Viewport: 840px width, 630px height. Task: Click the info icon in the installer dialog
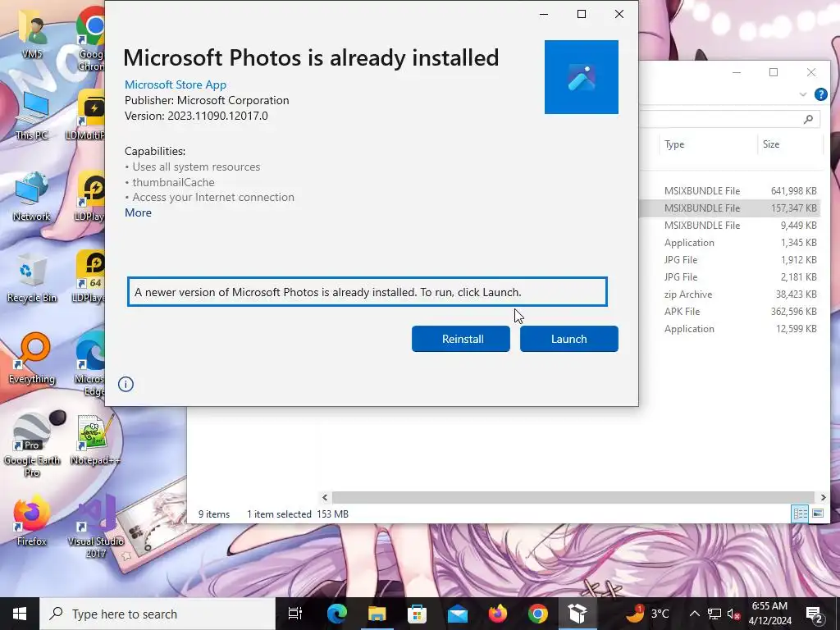point(126,384)
